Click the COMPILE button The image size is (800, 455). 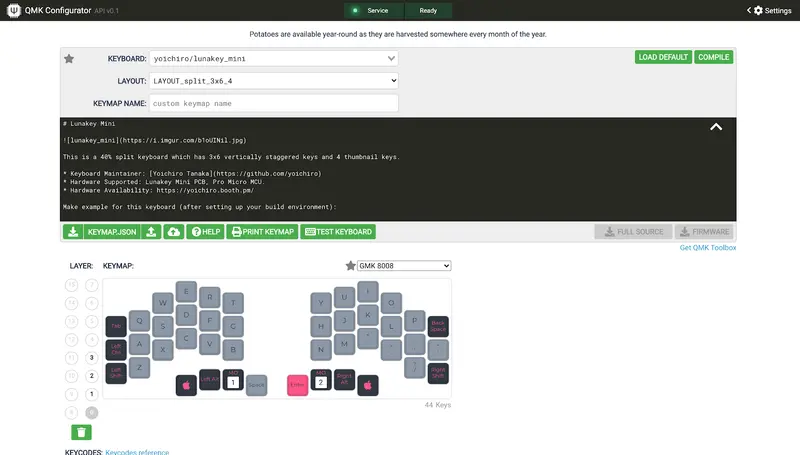(713, 57)
